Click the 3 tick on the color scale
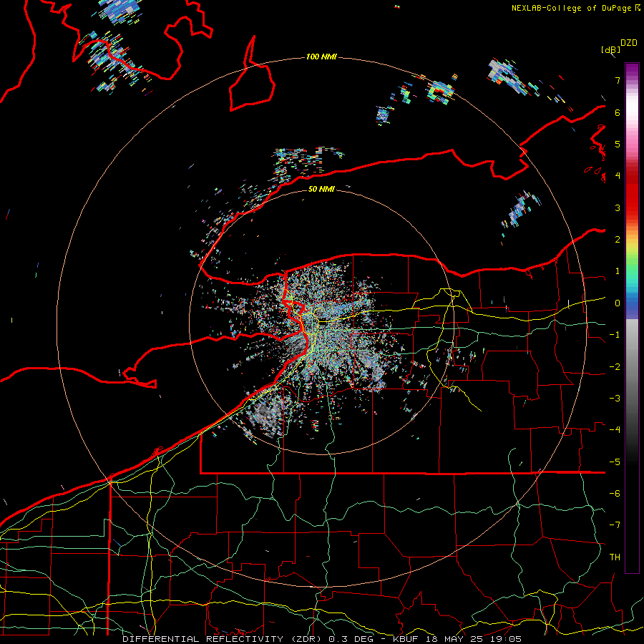 point(618,208)
